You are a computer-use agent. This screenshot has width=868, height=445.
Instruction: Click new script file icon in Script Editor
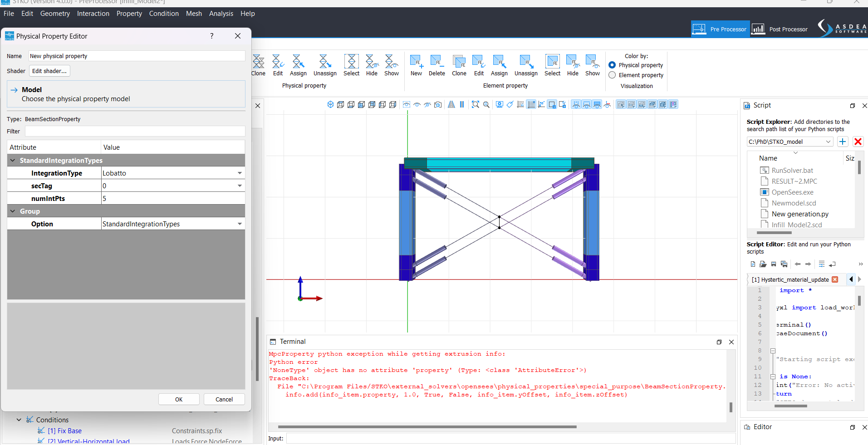pyautogui.click(x=753, y=264)
